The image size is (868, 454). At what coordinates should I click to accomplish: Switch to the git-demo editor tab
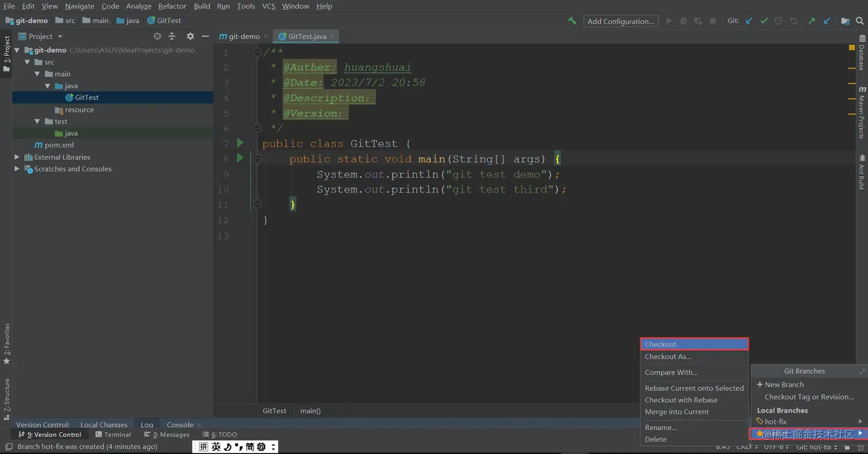244,36
